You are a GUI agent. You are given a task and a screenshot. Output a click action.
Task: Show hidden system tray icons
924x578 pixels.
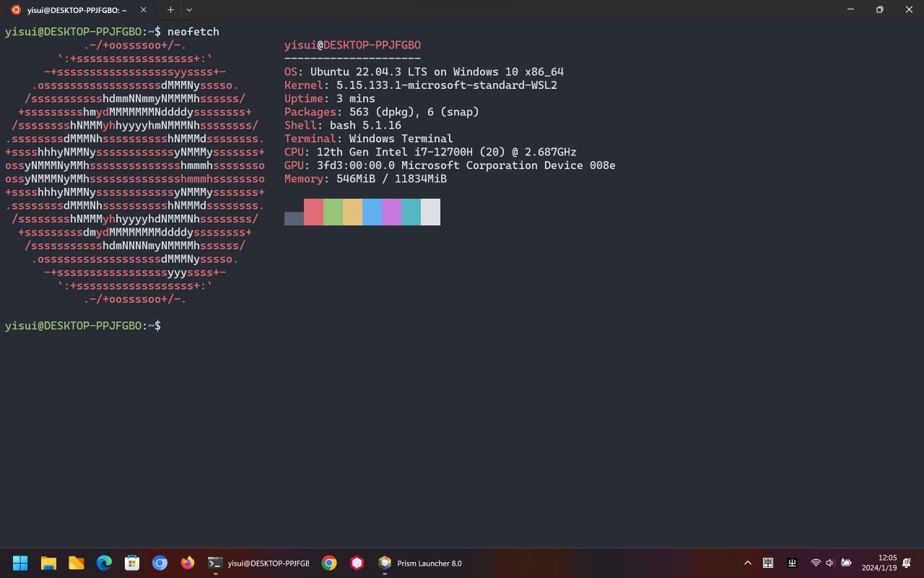747,563
